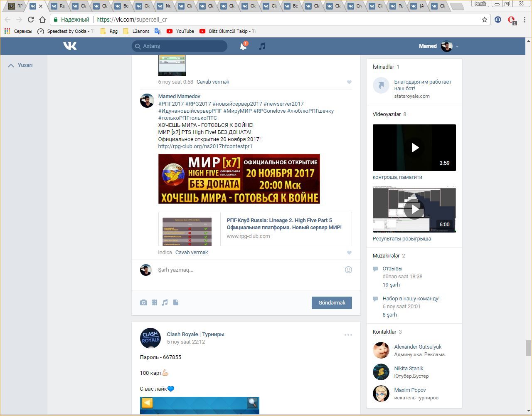
Task: Open contact Alexander Gutsulyuk
Action: click(x=418, y=347)
